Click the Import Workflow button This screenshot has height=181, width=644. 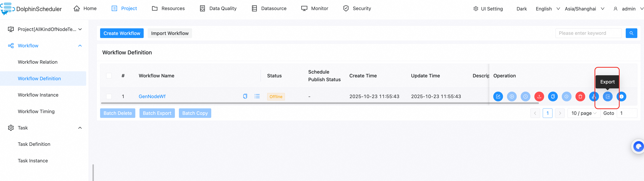click(170, 33)
